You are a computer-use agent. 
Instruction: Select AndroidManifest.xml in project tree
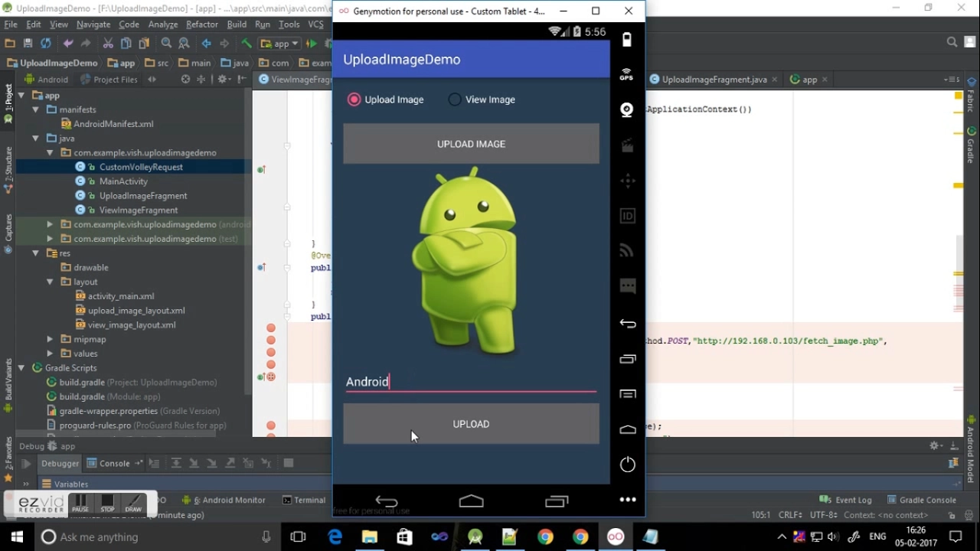coord(113,124)
